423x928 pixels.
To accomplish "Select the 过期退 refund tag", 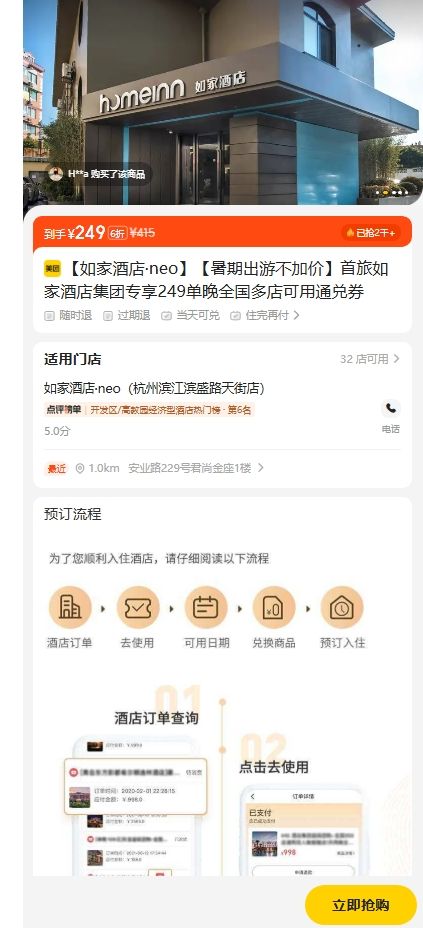I will [x=127, y=315].
